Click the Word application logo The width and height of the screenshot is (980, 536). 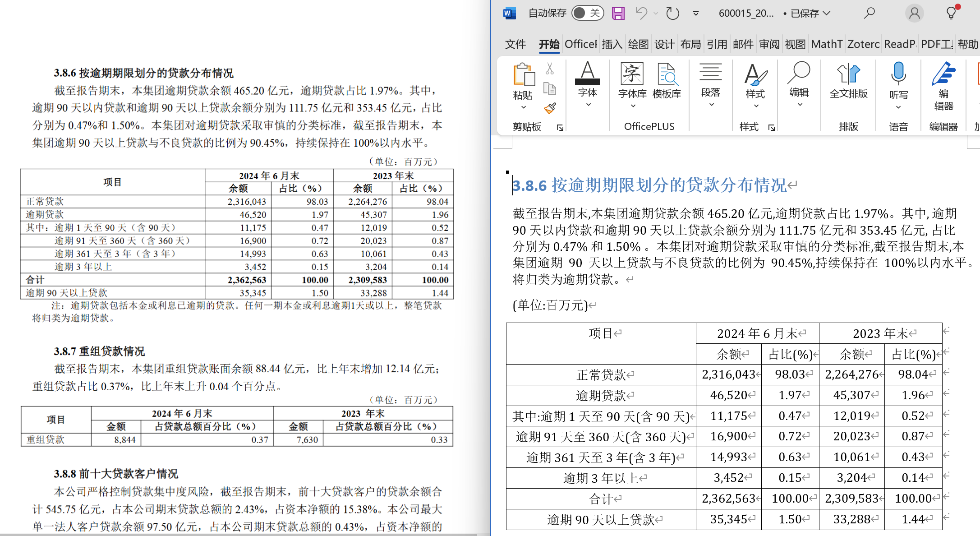pyautogui.click(x=509, y=13)
